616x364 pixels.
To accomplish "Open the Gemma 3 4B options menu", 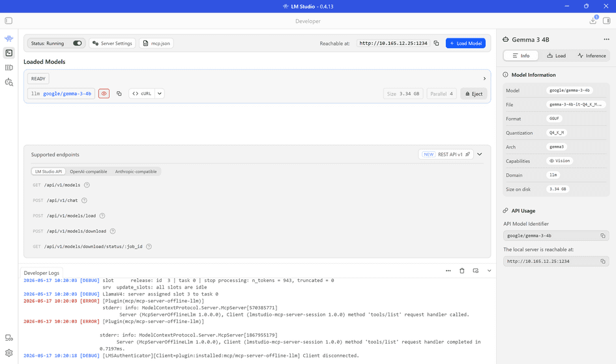I will coord(607,39).
